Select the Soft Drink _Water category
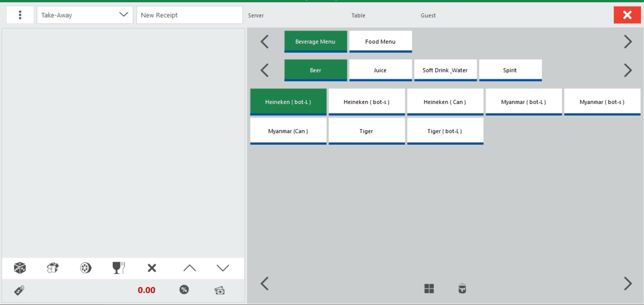Screen dimensions: 644x305 [445, 70]
